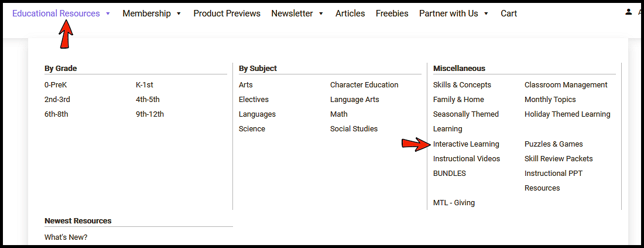Open the BUNDLES link
644x248 pixels.
pos(449,174)
